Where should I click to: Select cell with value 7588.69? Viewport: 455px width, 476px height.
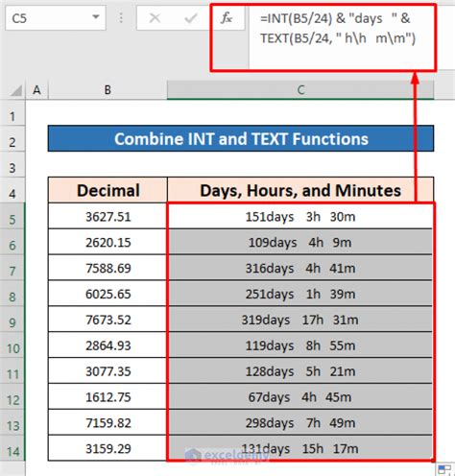pos(108,268)
